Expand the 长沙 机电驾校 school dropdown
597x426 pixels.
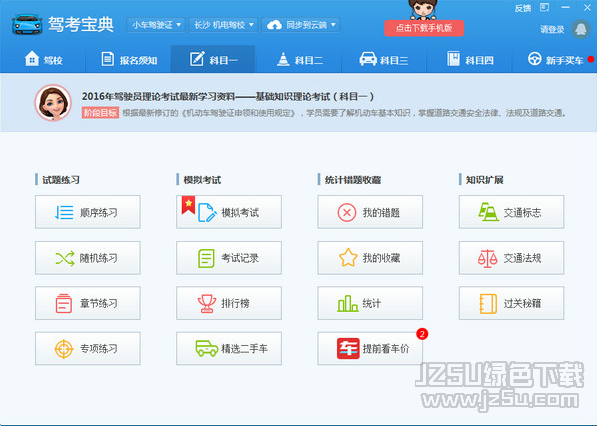(x=223, y=25)
